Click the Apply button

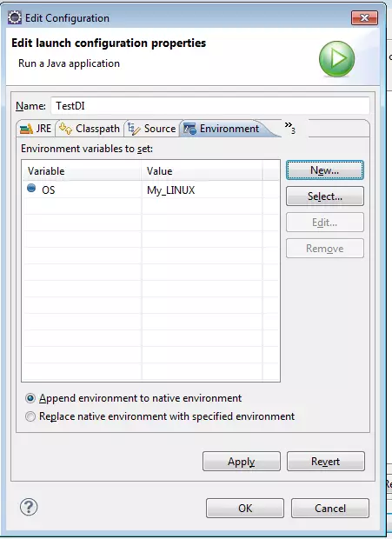[x=242, y=462]
